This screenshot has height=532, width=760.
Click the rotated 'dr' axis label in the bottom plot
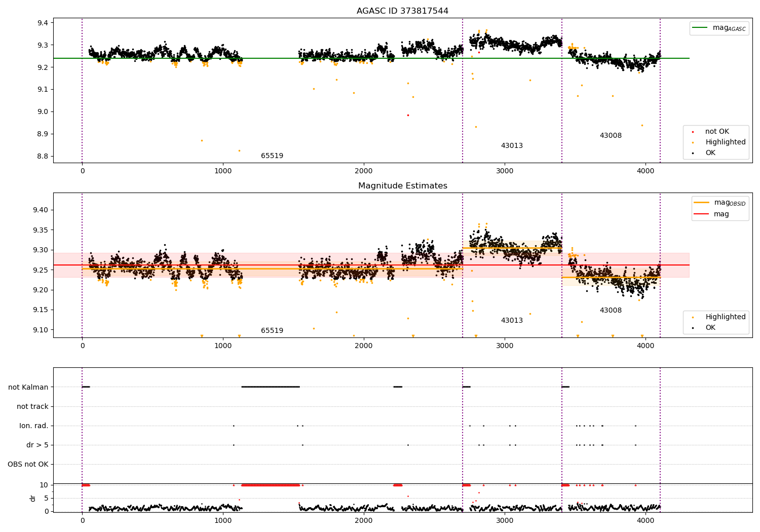tap(33, 499)
